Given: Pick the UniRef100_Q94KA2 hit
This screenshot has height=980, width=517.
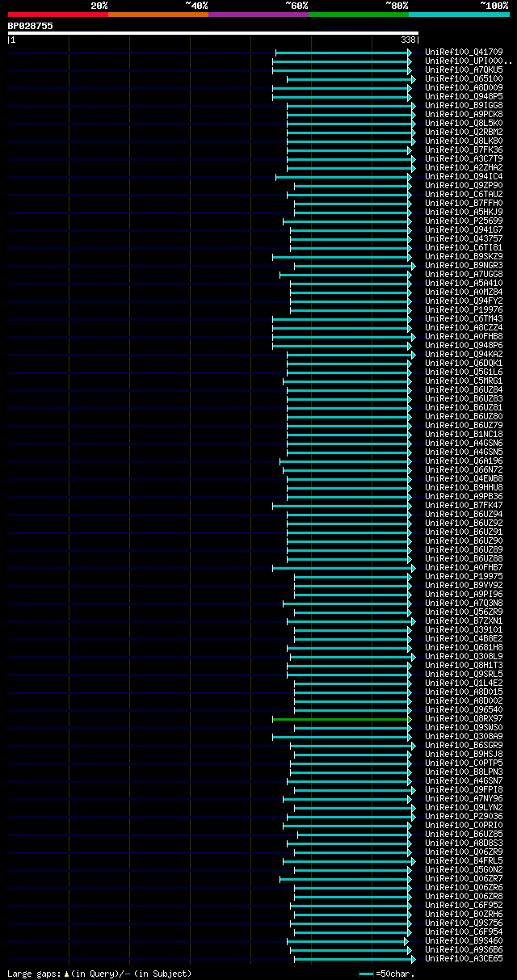Looking at the screenshot, I should (464, 355).
